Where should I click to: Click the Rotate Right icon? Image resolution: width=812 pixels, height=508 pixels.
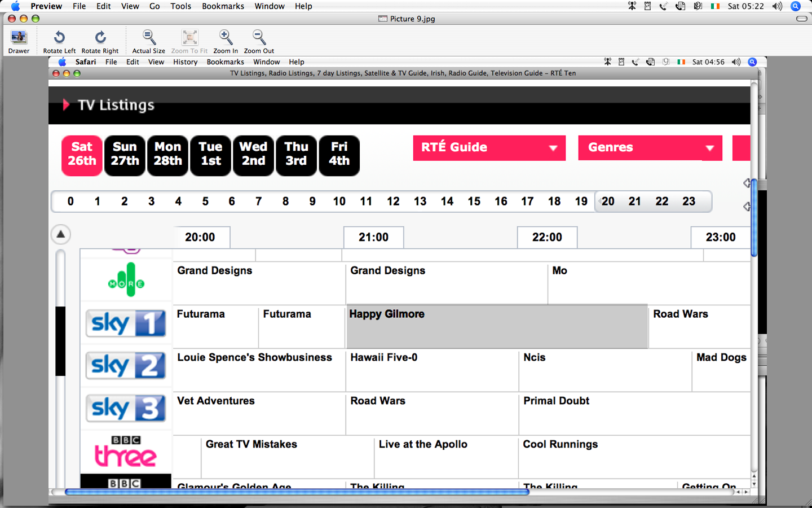[100, 38]
